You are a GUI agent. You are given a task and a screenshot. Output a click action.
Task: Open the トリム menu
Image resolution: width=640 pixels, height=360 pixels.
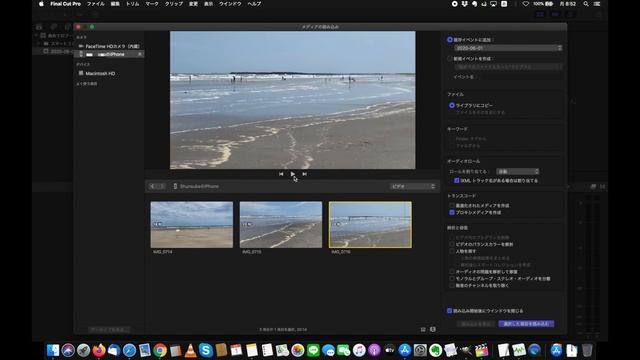click(133, 4)
